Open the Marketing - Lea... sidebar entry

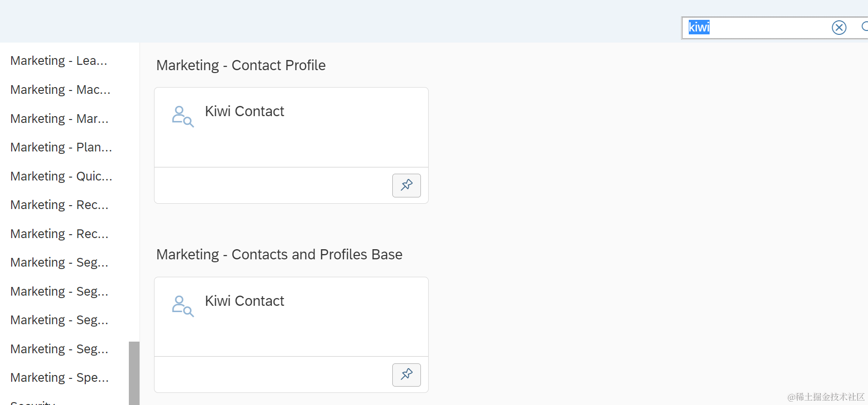[59, 61]
